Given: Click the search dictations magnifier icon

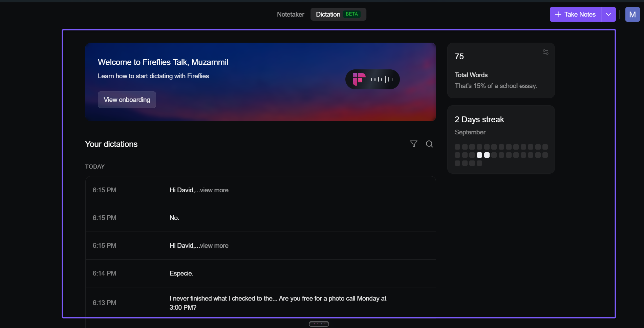Looking at the screenshot, I should (x=429, y=144).
